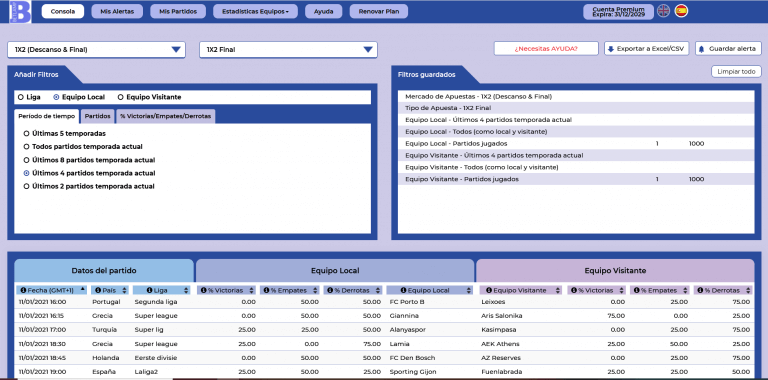Sort the Liga column using its arrows
768x380 pixels.
pos(186,290)
